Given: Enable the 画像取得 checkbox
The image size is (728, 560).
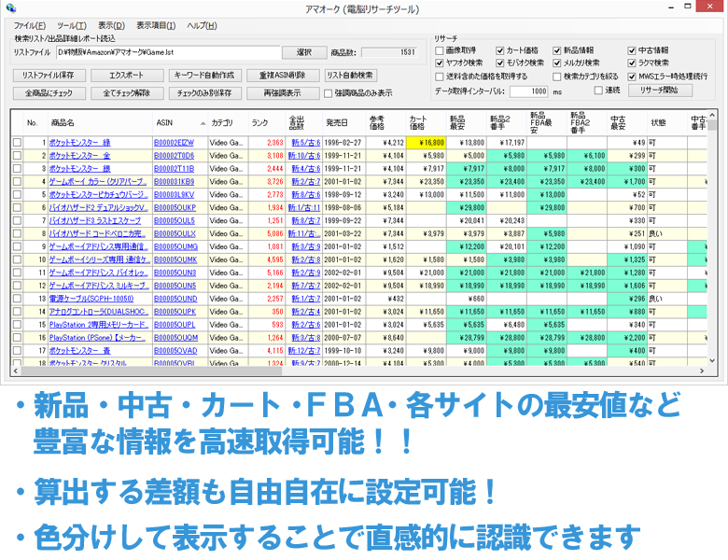Looking at the screenshot, I should point(440,50).
